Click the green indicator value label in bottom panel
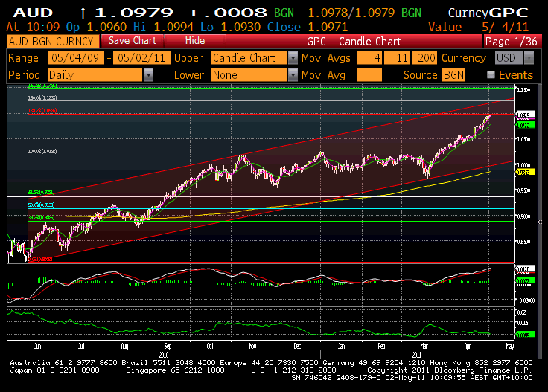Viewport: 548px width, 392px height. pos(525,335)
